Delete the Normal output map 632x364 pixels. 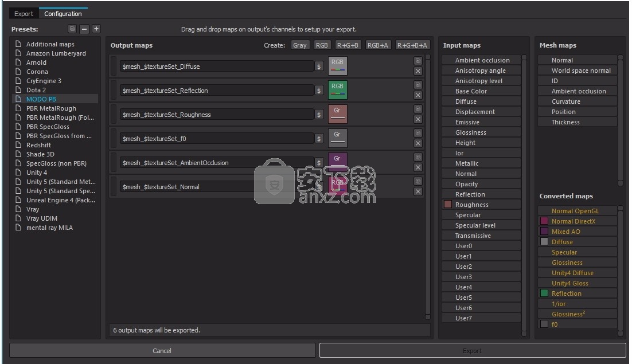(x=418, y=191)
